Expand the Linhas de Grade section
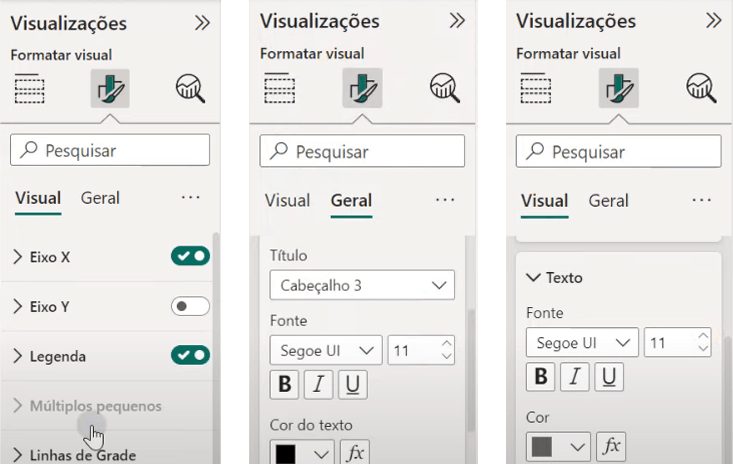733x464 pixels. (x=18, y=455)
